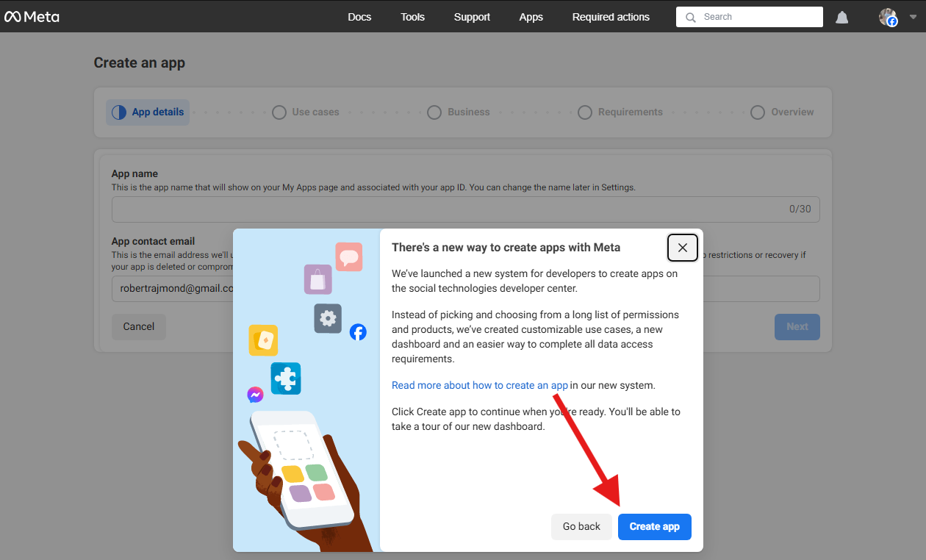Image resolution: width=926 pixels, height=560 pixels.
Task: Click the Messenger logo in illustration
Action: point(255,395)
